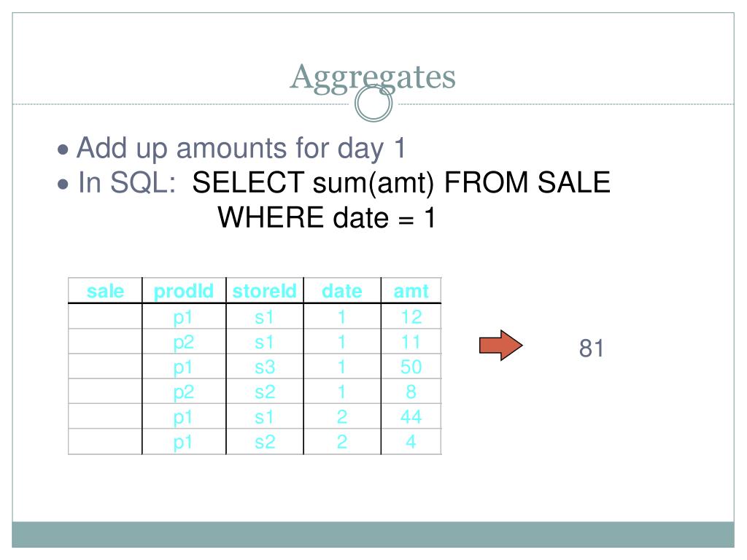747x560 pixels.
Task: Click the circle ornament under the title
Action: tap(373, 104)
